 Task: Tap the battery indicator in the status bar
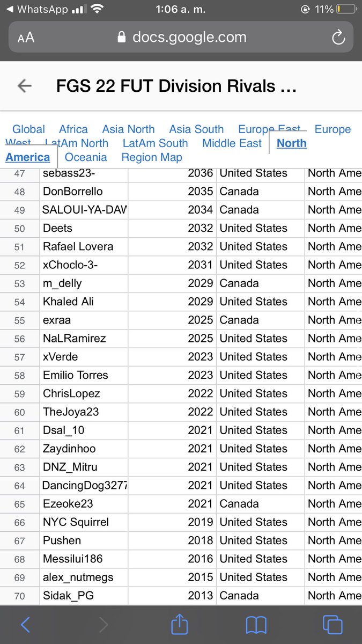click(345, 9)
